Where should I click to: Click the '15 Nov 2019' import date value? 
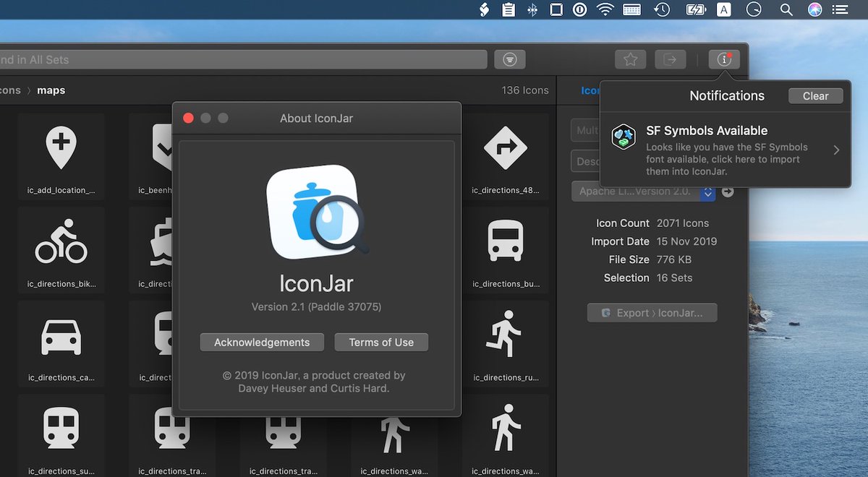tap(687, 241)
